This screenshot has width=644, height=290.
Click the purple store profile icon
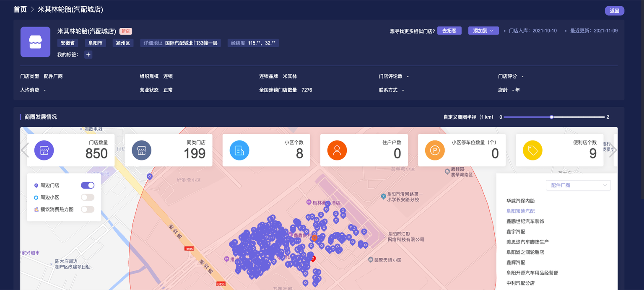point(35,42)
